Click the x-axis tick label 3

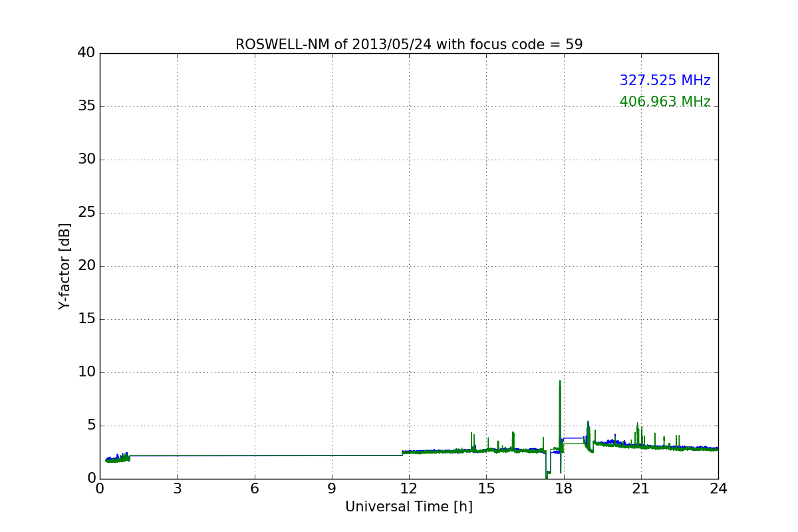click(177, 489)
